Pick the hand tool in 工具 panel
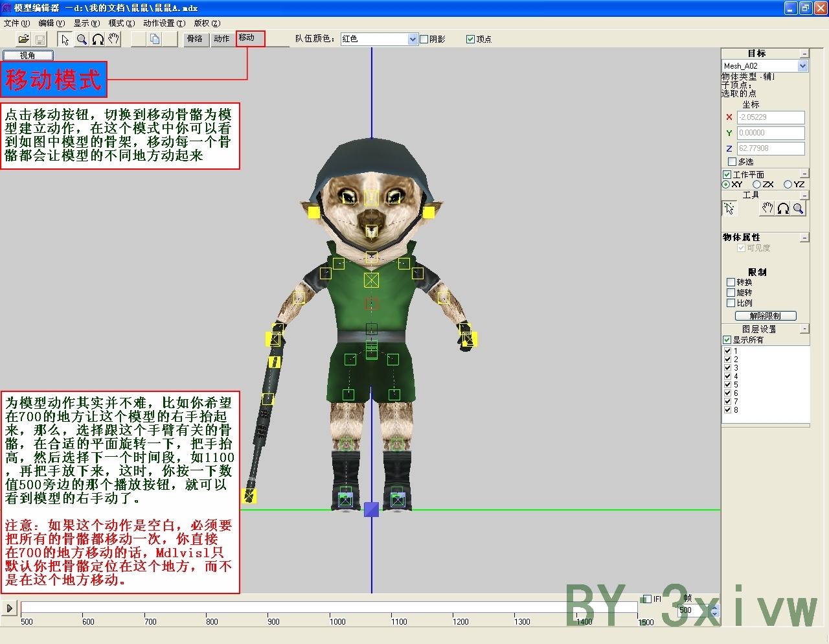Viewport: 829px width, 644px height. [767, 208]
